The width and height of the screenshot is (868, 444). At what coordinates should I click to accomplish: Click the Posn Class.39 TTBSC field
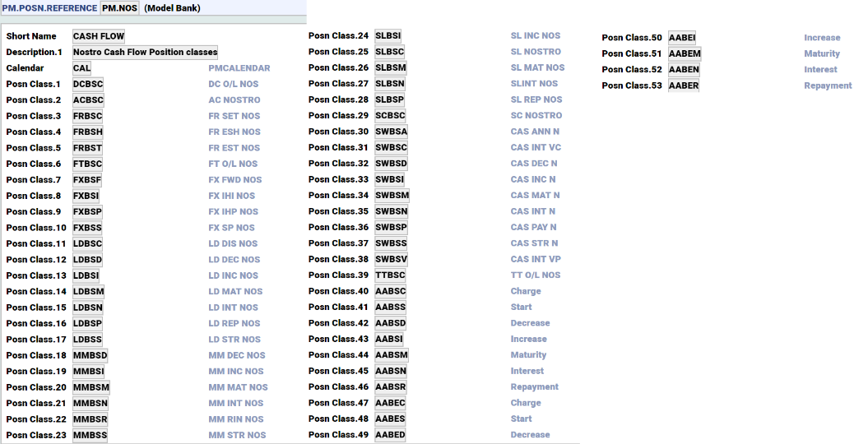390,275
